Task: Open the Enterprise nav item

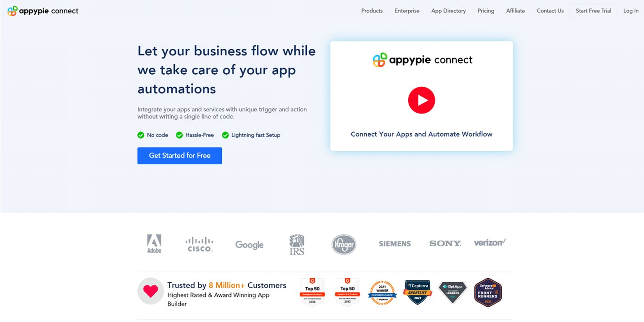Action: click(x=407, y=11)
